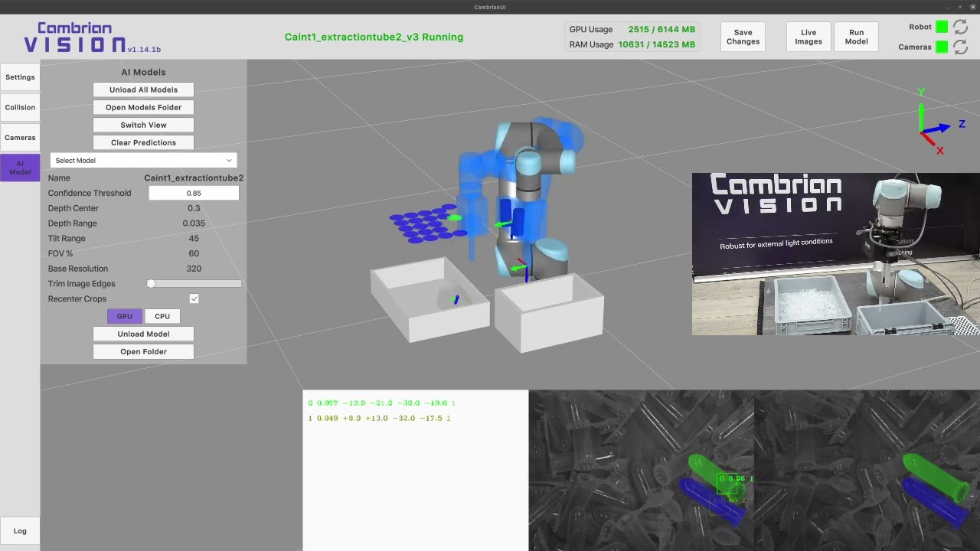This screenshot has height=551, width=980.
Task: Select CPU processing mode
Action: click(x=162, y=316)
